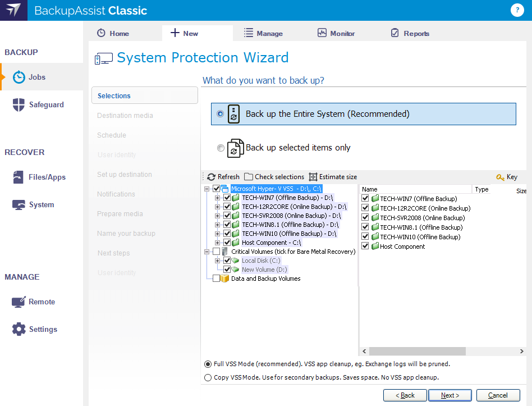This screenshot has width=532, height=406.
Task: Click the scrollbar left arrow
Action: click(364, 351)
